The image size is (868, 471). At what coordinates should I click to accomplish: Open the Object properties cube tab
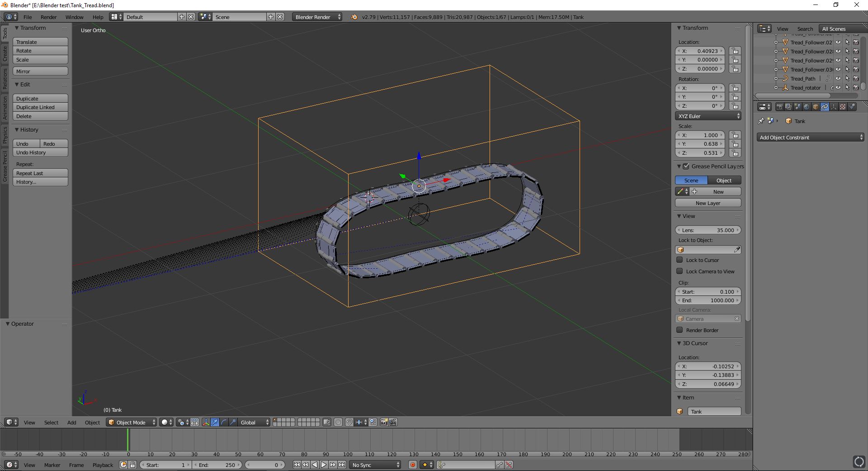click(816, 107)
